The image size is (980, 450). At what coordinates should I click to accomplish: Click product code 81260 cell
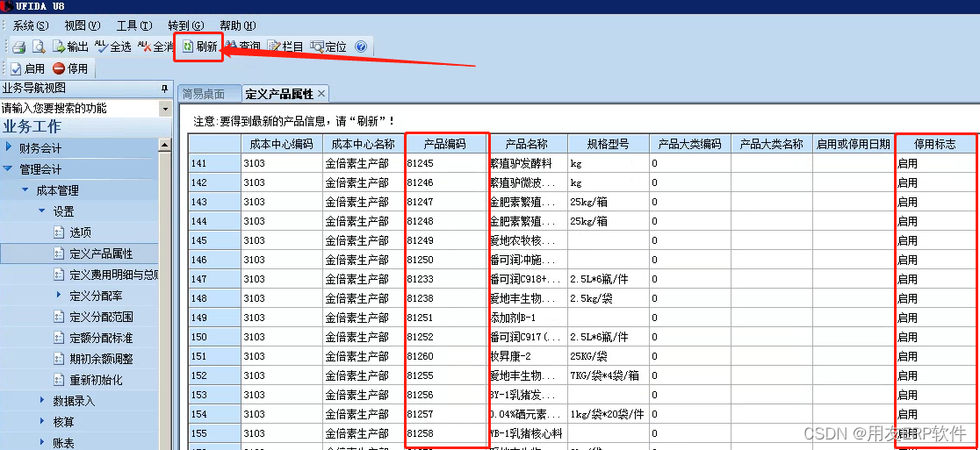(x=445, y=356)
